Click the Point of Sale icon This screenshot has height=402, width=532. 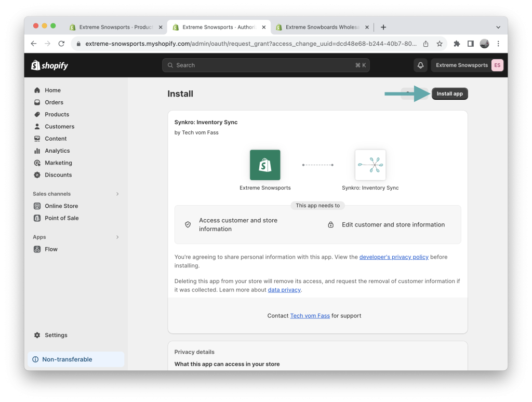[37, 218]
